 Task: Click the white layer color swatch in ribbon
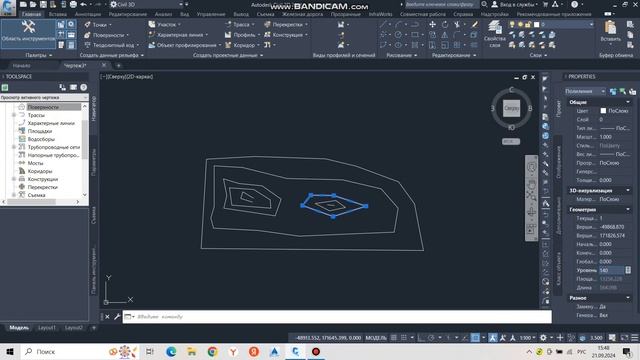pos(536,24)
